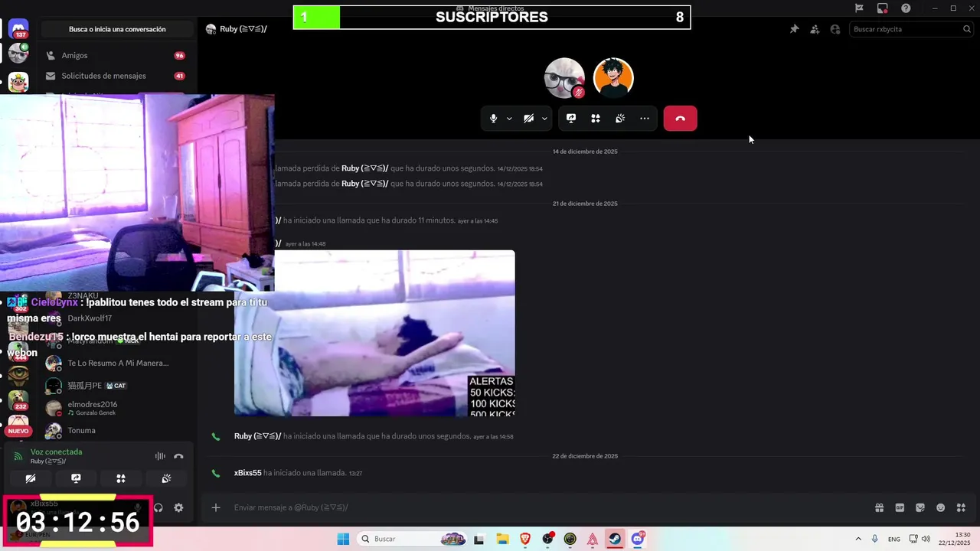The height and width of the screenshot is (551, 980).
Task: Open DM with 猫孤月PE
Action: click(116, 386)
